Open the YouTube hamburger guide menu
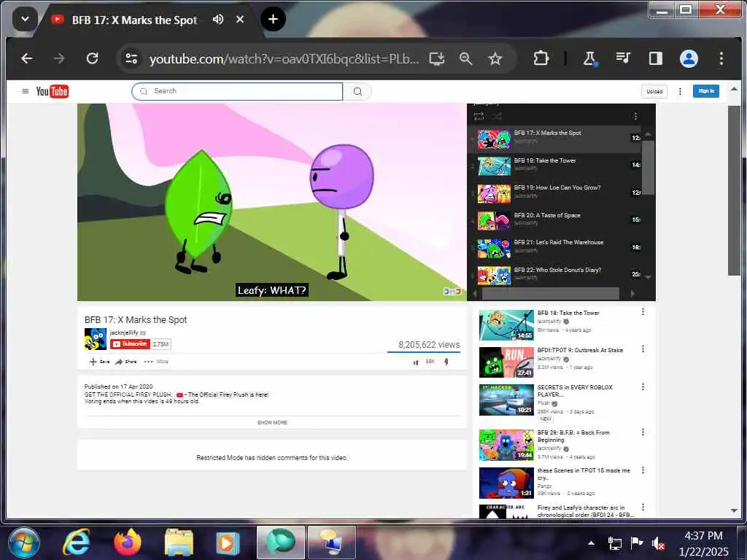 [26, 91]
